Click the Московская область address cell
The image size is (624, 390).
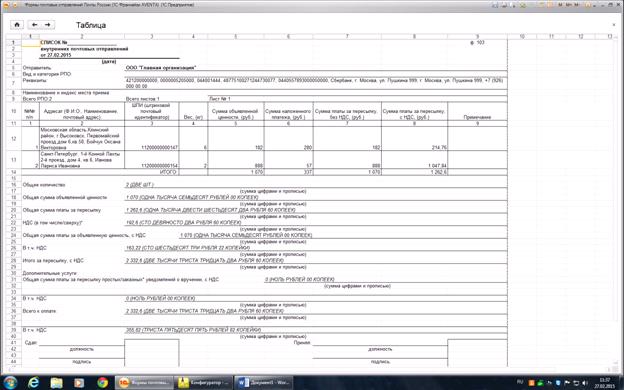coord(82,138)
